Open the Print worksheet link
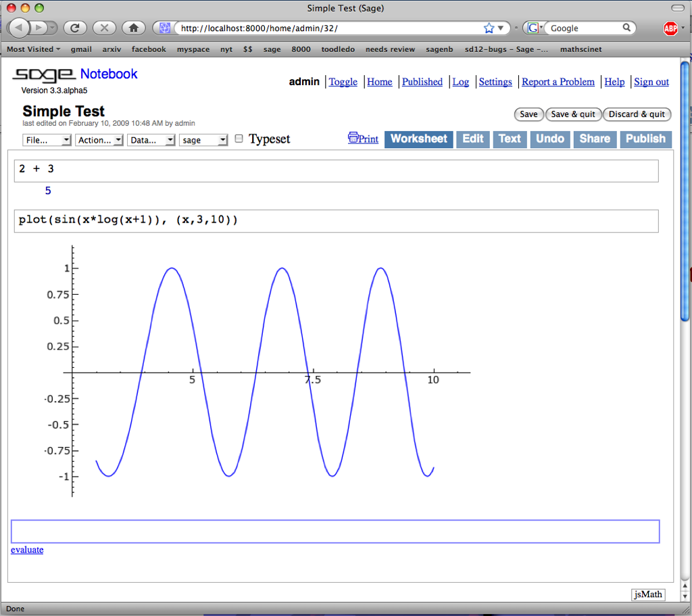692x616 pixels. pos(363,138)
